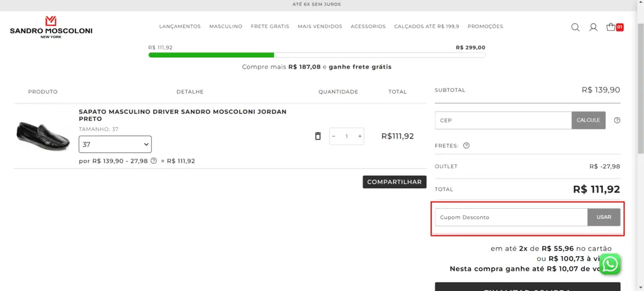This screenshot has height=291, width=644.
Task: Open the WhatsApp chat icon
Action: [x=610, y=263]
